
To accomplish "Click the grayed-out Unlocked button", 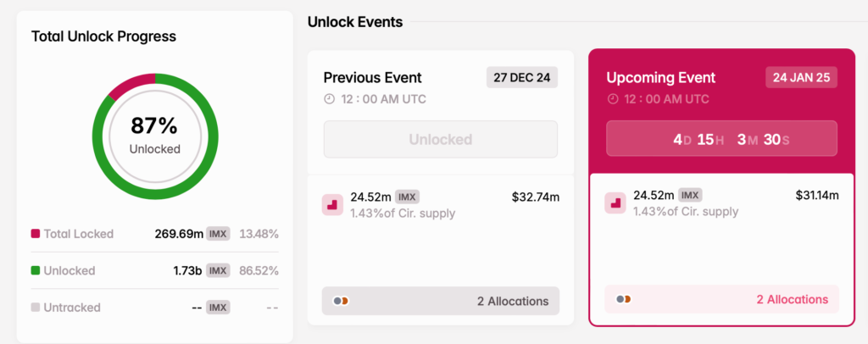I will coord(441,139).
